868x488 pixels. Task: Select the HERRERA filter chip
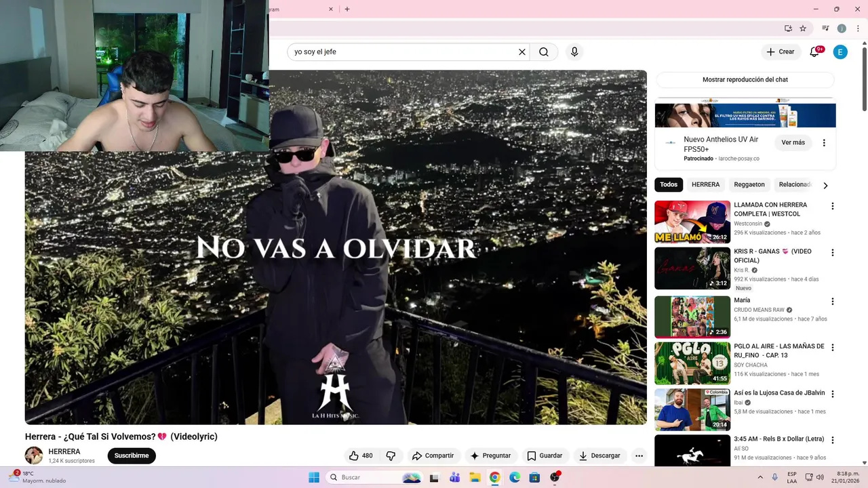(x=705, y=184)
